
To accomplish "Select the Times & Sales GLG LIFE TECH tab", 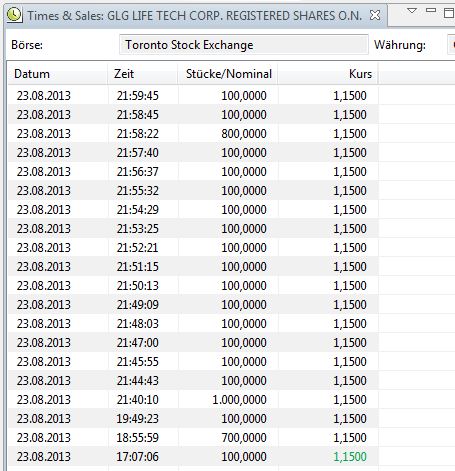I will click(x=194, y=16).
